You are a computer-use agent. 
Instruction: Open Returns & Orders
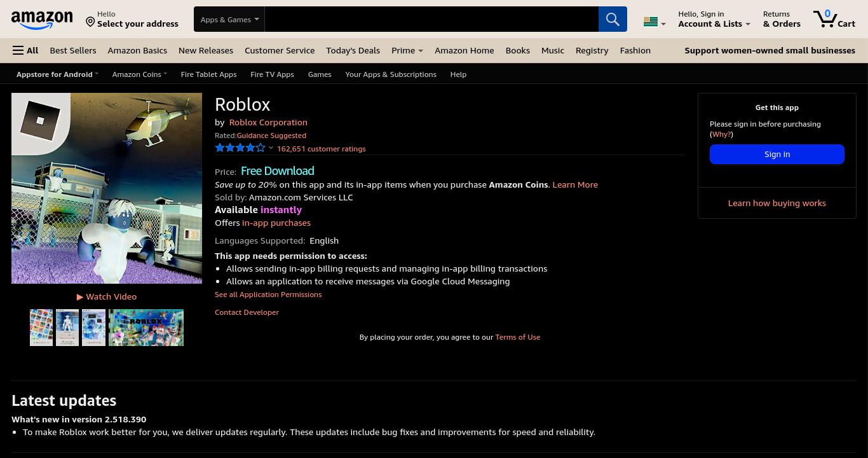[x=782, y=19]
